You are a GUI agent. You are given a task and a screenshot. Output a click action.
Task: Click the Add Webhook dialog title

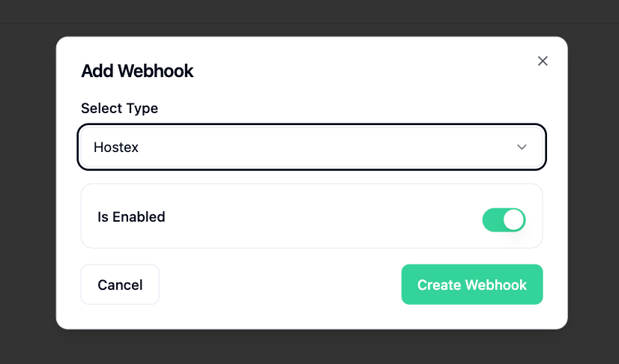click(137, 71)
